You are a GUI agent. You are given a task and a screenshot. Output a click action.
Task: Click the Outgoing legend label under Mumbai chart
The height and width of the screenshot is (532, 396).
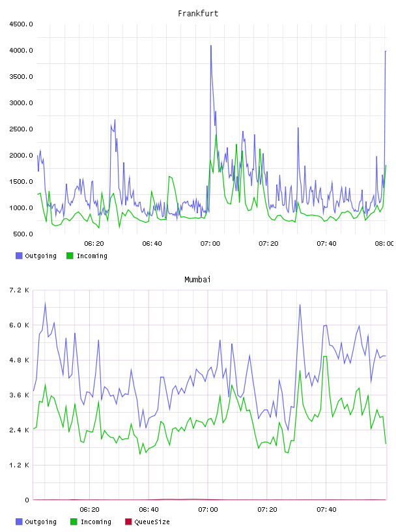pyautogui.click(x=40, y=522)
